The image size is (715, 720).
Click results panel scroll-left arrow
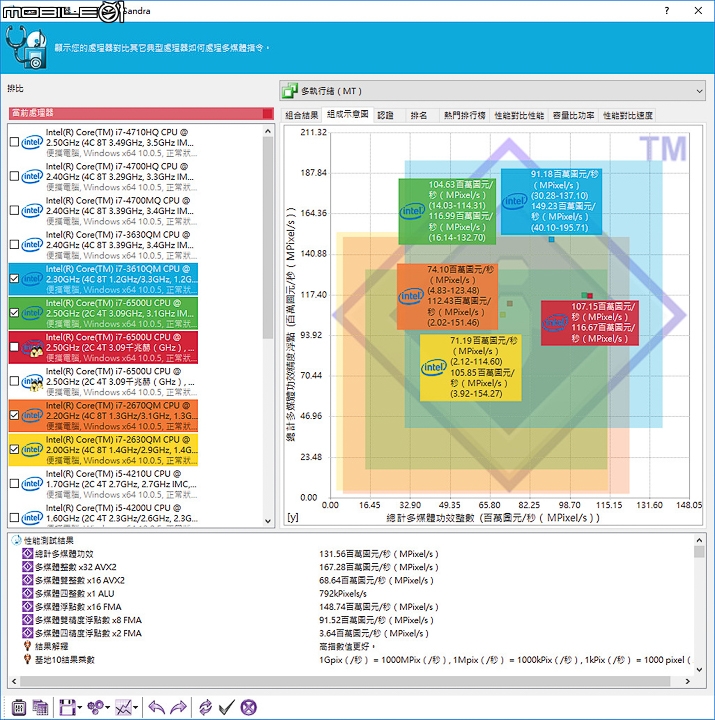tap(13, 681)
